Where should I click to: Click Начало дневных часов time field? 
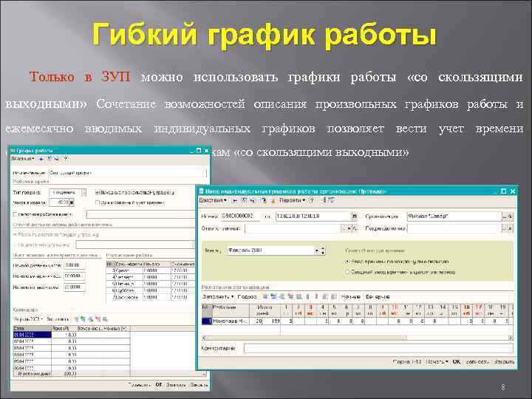75,265
